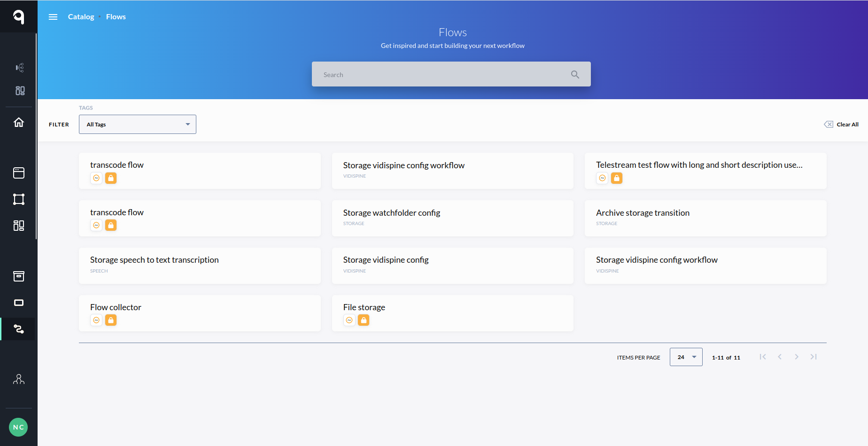Viewport: 868px width, 446px height.
Task: Jump to last page arrow
Action: point(814,357)
